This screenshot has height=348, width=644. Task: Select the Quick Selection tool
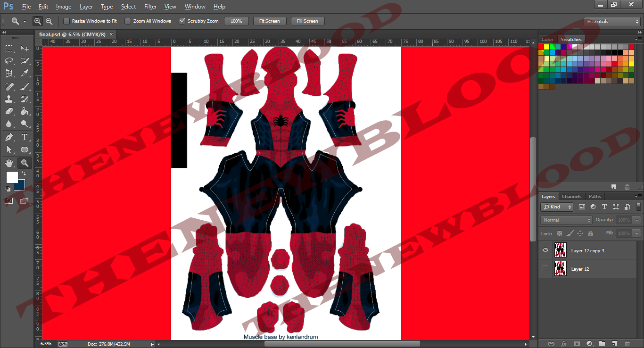click(x=25, y=61)
